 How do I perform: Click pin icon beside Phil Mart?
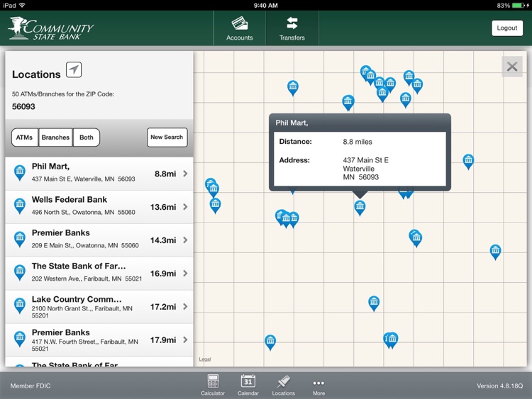tap(20, 173)
